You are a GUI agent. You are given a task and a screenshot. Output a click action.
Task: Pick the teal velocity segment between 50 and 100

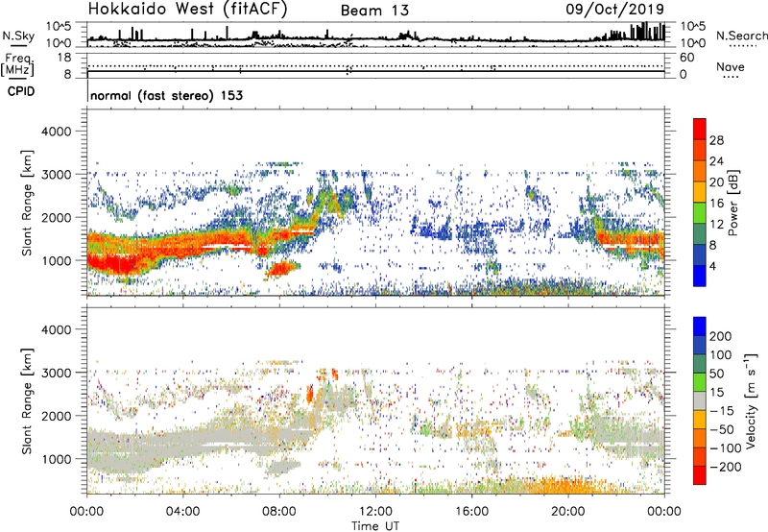[700, 364]
